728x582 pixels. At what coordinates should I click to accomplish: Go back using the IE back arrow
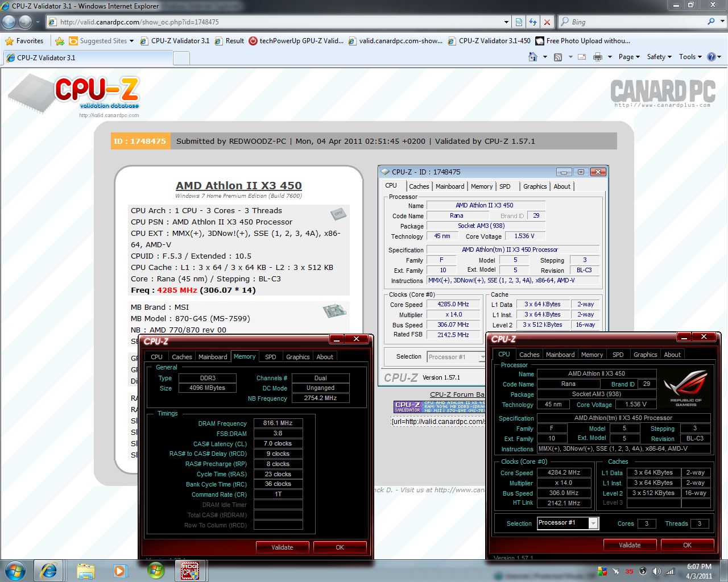point(9,22)
